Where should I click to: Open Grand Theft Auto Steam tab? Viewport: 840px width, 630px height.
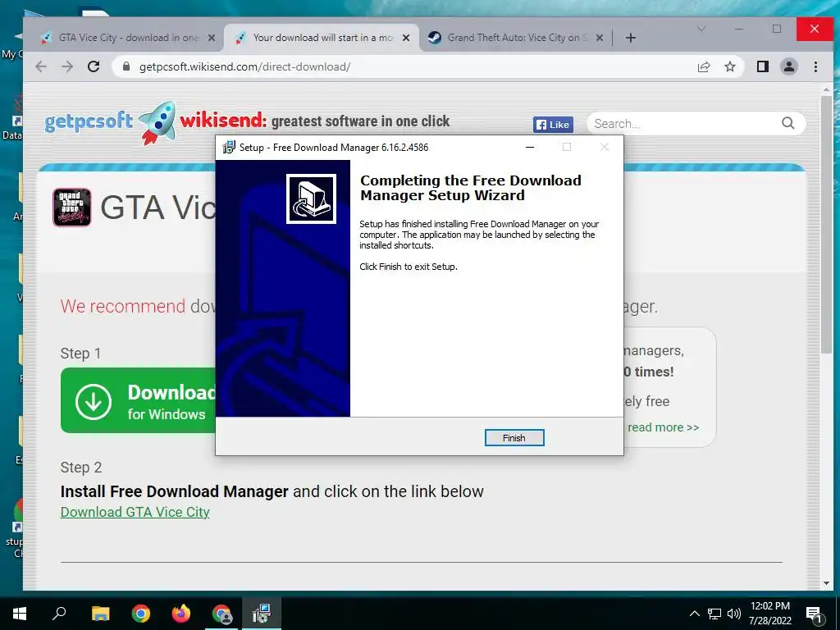click(x=516, y=38)
